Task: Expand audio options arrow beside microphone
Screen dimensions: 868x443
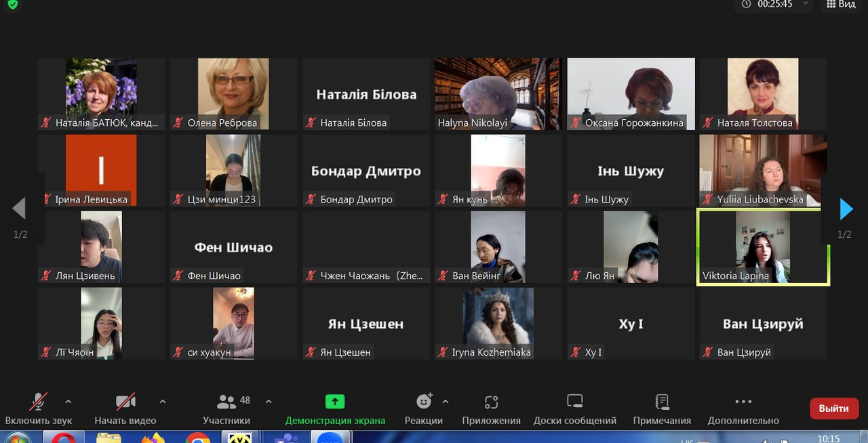Action: pos(68,401)
